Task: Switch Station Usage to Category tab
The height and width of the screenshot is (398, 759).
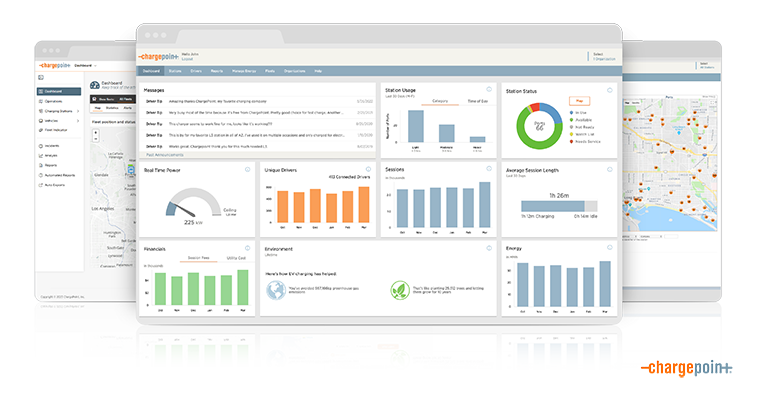Action: click(440, 101)
